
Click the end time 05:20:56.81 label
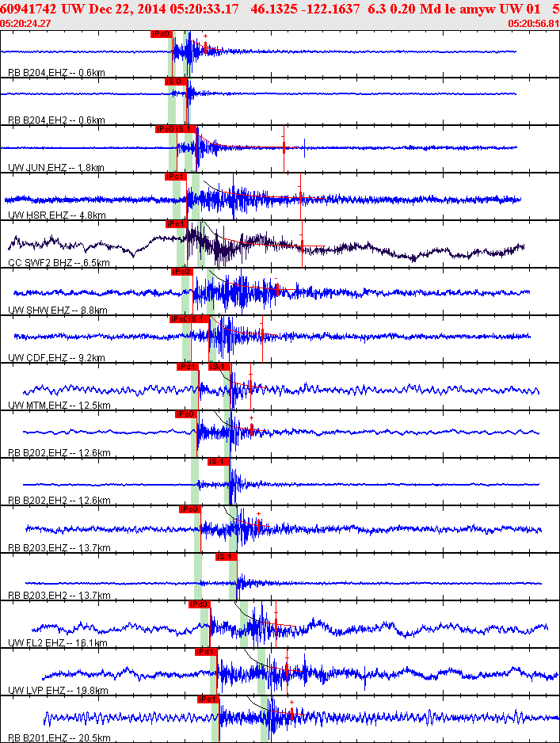tap(534, 23)
